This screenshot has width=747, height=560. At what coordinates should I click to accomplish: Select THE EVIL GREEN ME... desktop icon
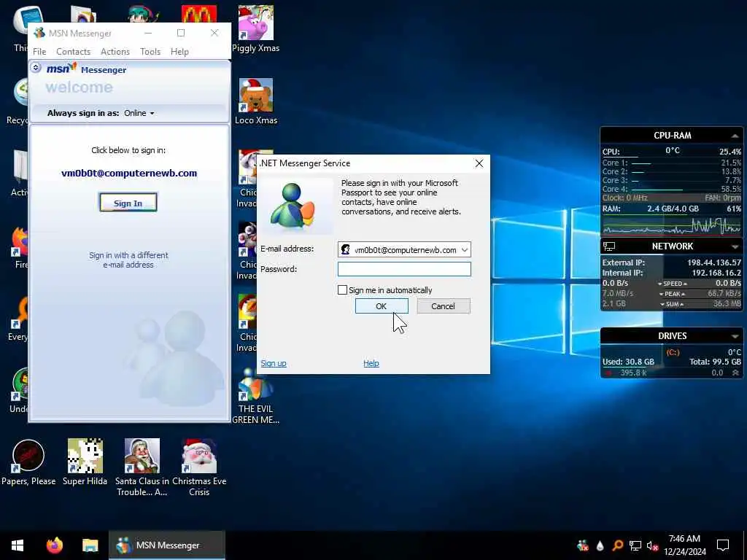point(256,396)
